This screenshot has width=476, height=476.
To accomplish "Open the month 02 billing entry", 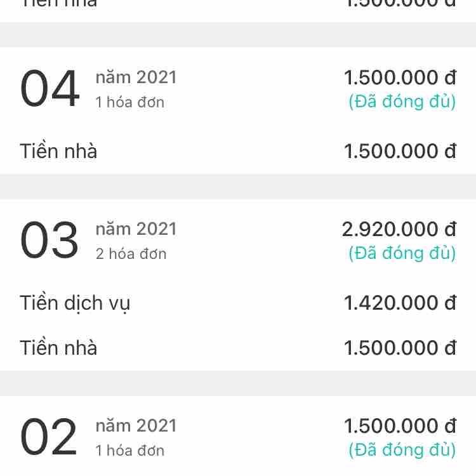I will 48,437.
